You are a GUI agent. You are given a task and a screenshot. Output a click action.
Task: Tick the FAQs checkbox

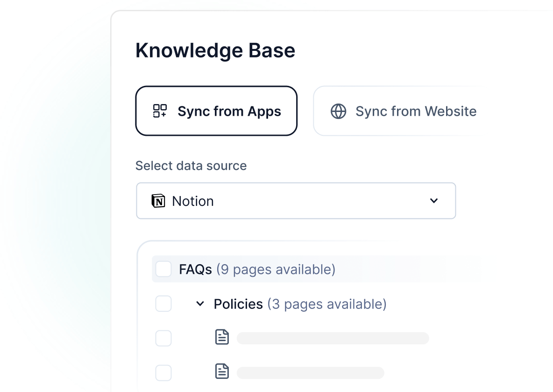pos(163,269)
